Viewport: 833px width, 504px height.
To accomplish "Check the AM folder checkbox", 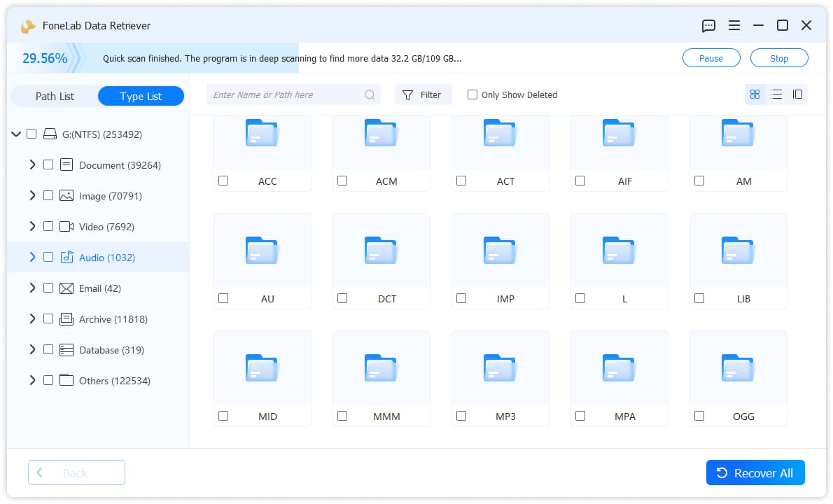I will (699, 181).
